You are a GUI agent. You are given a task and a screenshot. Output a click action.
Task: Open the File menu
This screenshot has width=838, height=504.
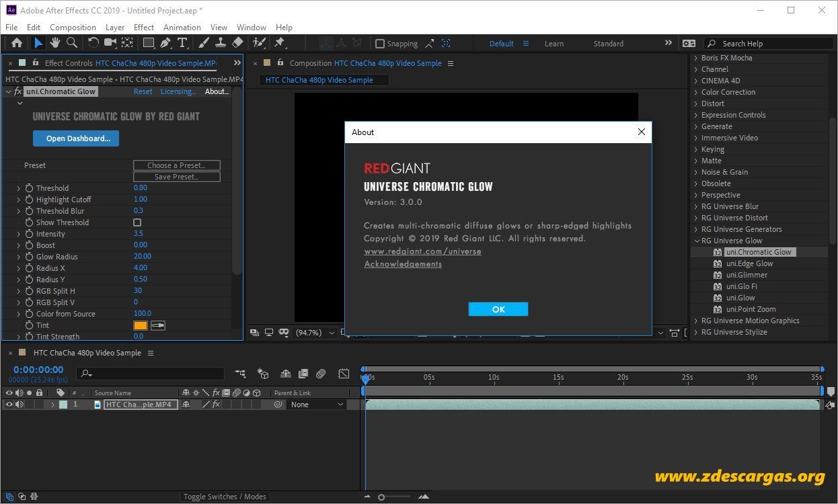(x=11, y=28)
